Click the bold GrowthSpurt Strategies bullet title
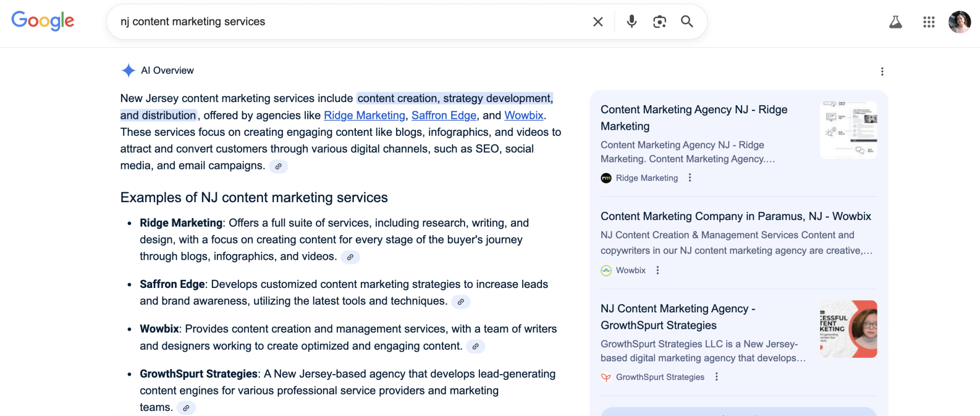Screen dimensions: 980x416 point(199,374)
